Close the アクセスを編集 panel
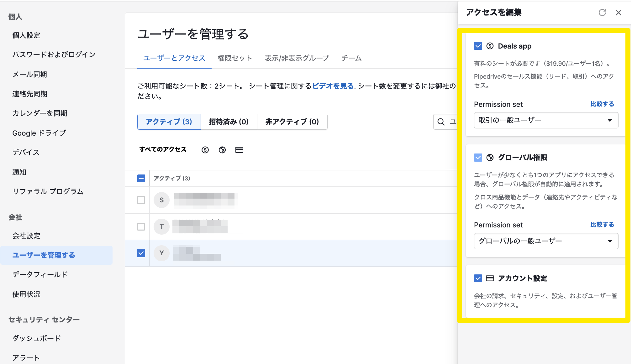Viewport: 632px width, 364px height. (x=618, y=13)
